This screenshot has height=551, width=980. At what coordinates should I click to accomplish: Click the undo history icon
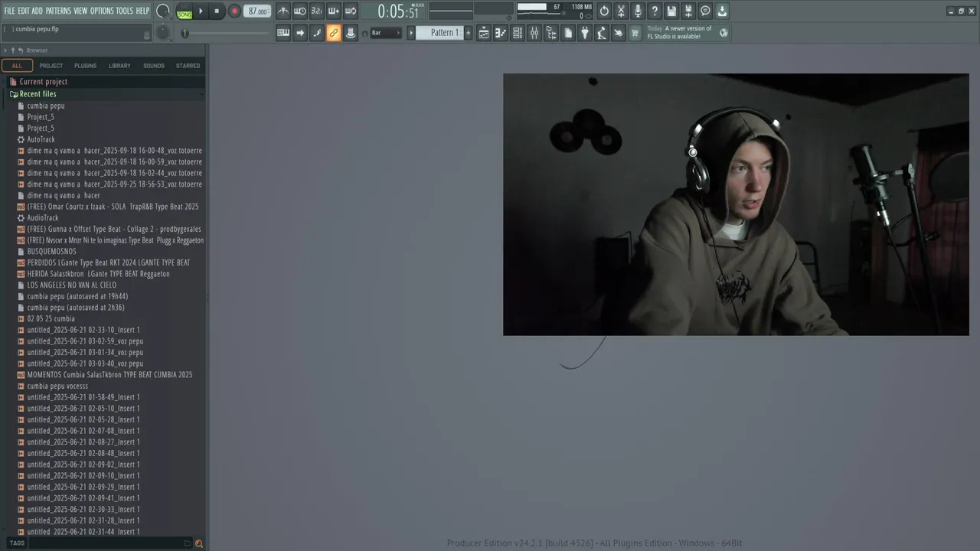click(x=604, y=11)
